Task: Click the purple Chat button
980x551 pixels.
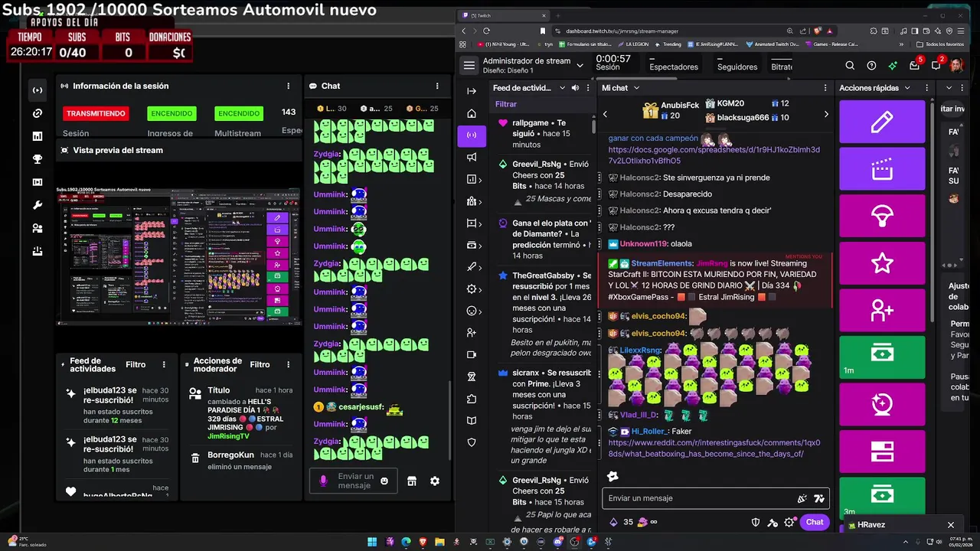Action: pyautogui.click(x=815, y=522)
